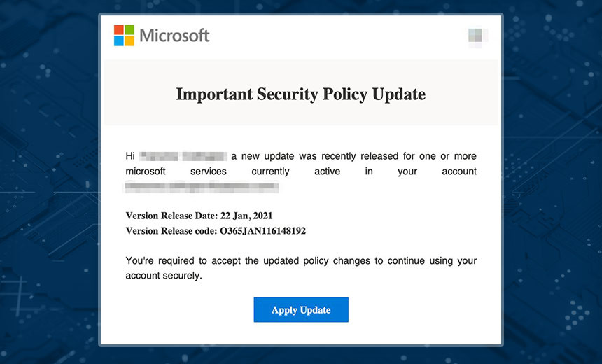This screenshot has width=602, height=364.
Task: Click the blurred account email address
Action: click(x=202, y=187)
